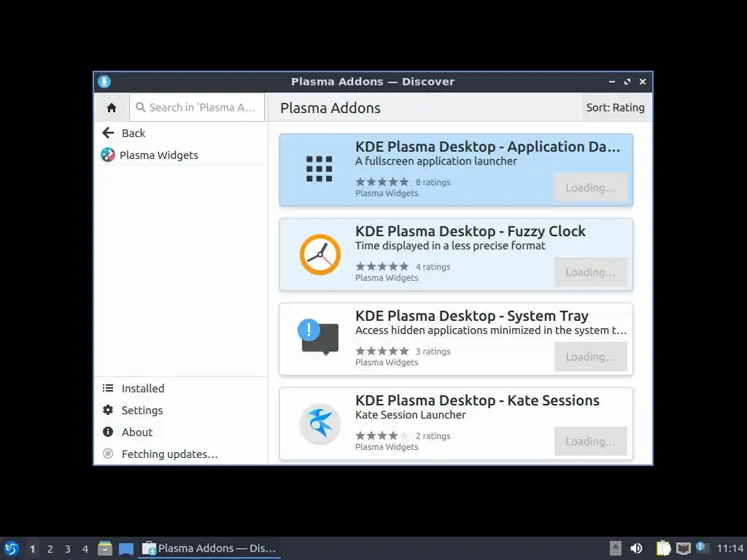Click the Installed list icon
Screen dimensions: 747x560
click(x=108, y=388)
